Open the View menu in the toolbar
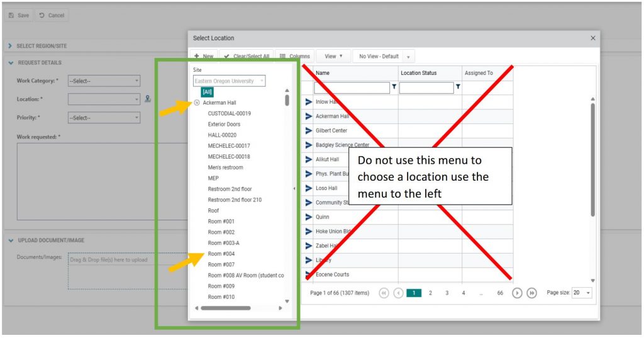644x338 pixels. (333, 57)
